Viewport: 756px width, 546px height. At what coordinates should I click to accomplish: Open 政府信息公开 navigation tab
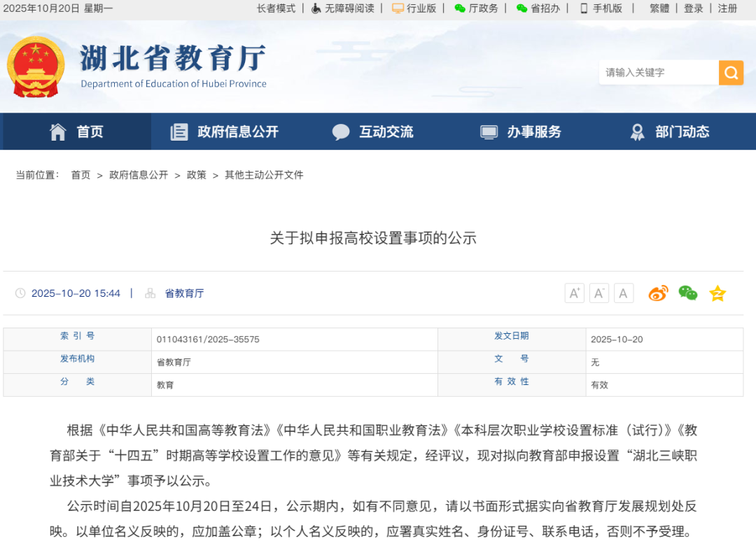pos(225,132)
